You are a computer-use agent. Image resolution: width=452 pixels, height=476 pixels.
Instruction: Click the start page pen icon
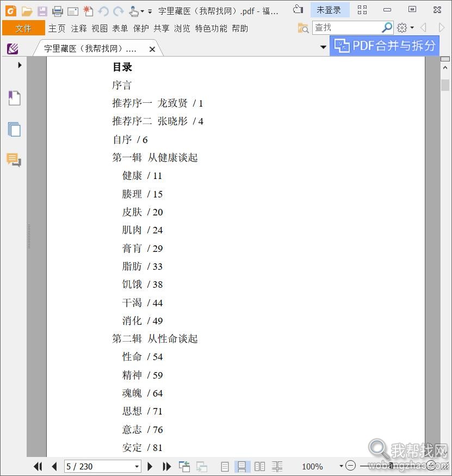[x=13, y=48]
